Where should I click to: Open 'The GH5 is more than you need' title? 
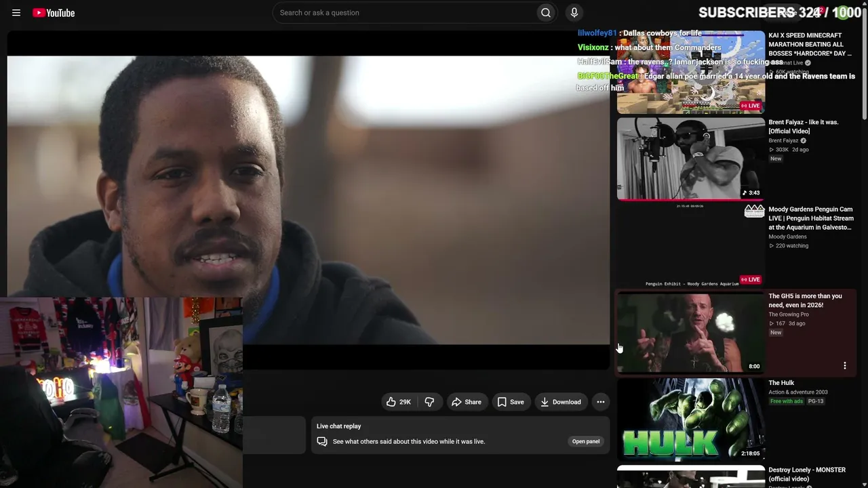point(806,300)
